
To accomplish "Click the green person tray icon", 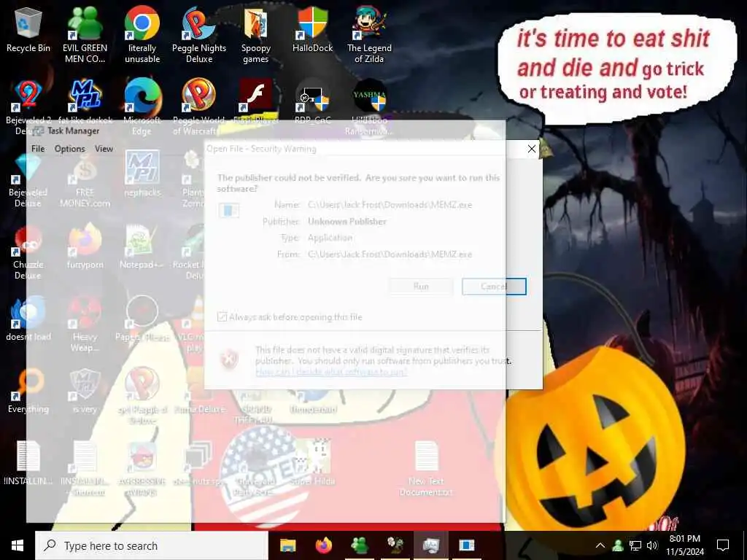I will [618, 545].
